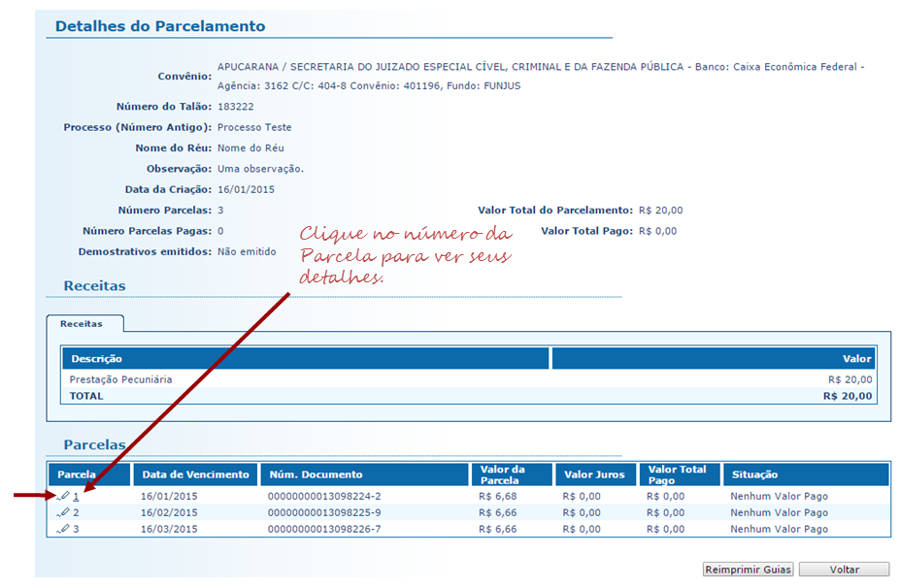Click the Valor Juros column header

(595, 474)
